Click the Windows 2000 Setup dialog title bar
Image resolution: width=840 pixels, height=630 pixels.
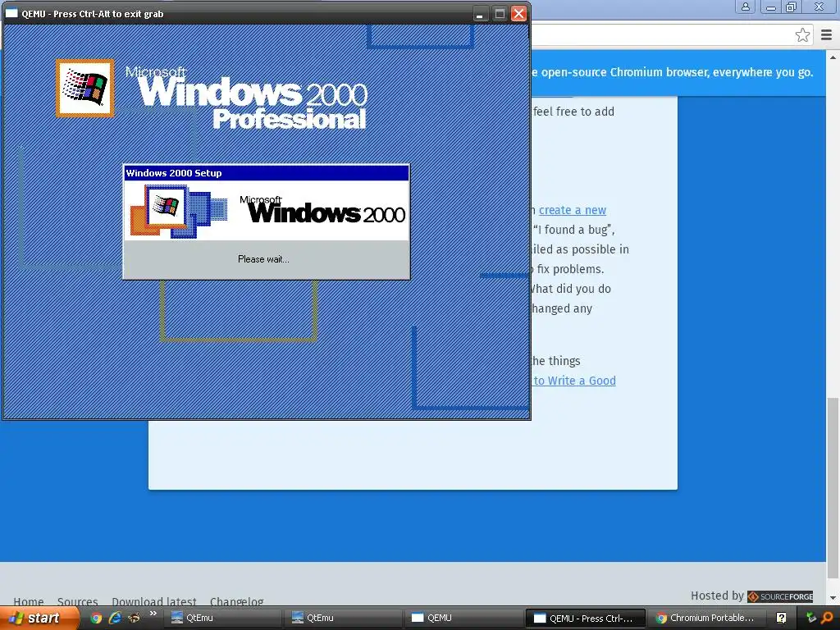point(267,173)
